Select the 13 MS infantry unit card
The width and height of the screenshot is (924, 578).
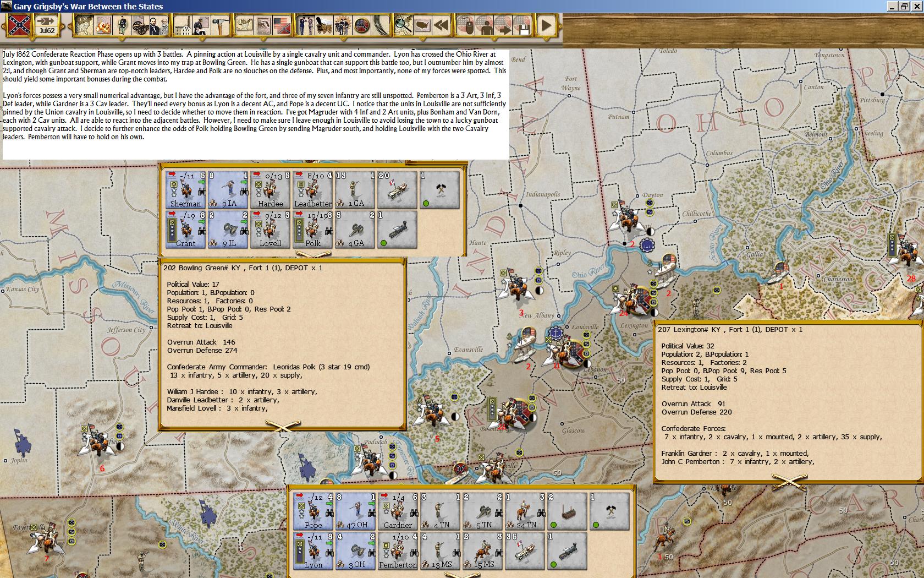440,550
